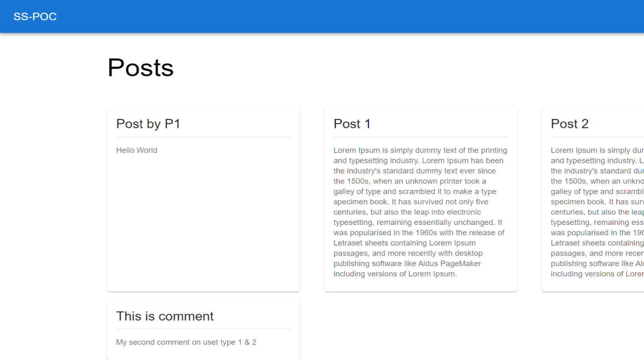
Task: Click the partially visible Post 2 card
Action: pyautogui.click(x=595, y=199)
